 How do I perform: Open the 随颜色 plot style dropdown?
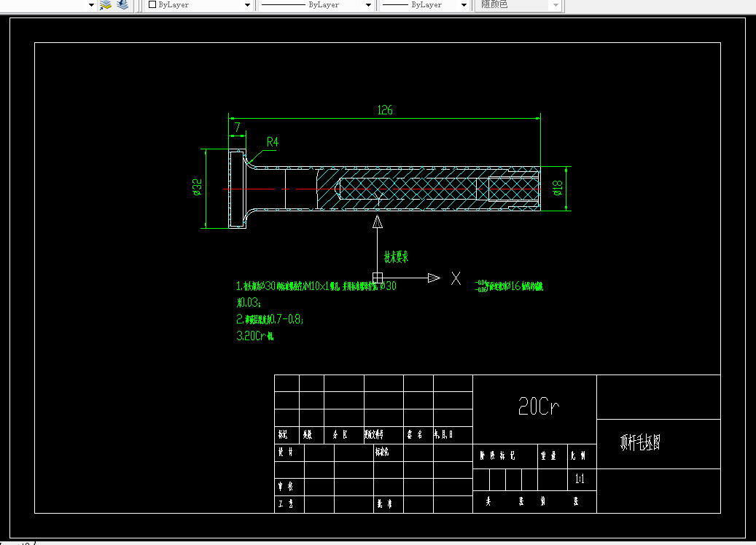pos(519,5)
